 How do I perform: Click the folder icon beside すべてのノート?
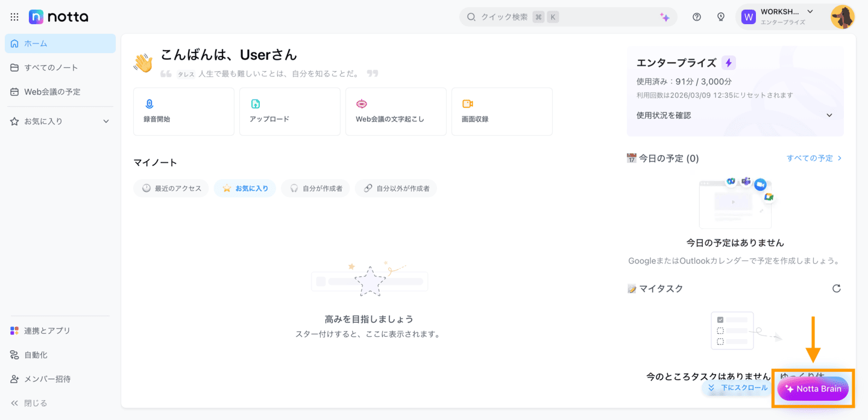14,68
